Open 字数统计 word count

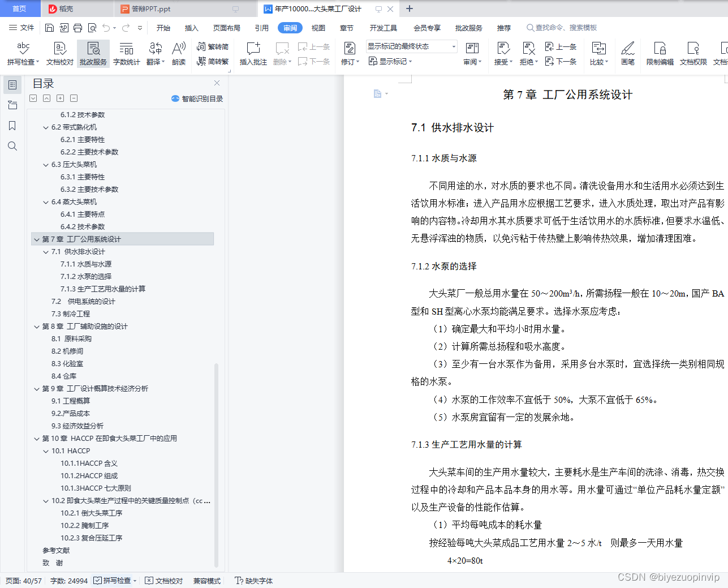[x=127, y=54]
